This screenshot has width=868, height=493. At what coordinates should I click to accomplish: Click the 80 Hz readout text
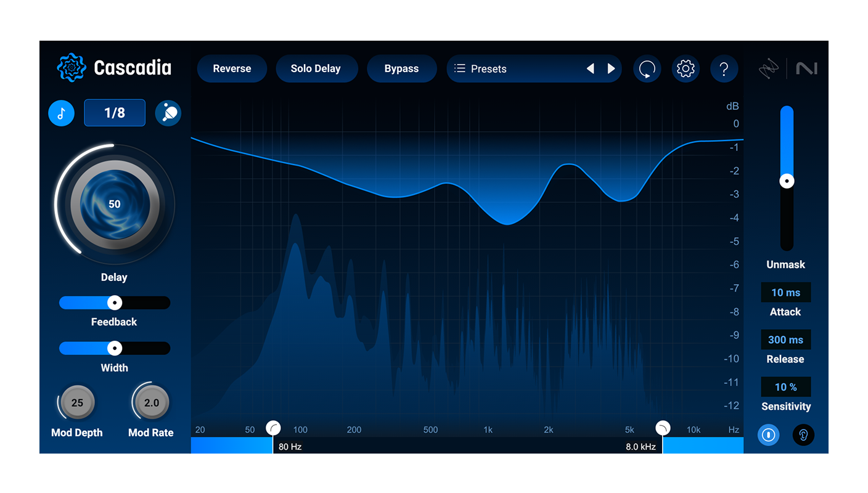tap(290, 447)
